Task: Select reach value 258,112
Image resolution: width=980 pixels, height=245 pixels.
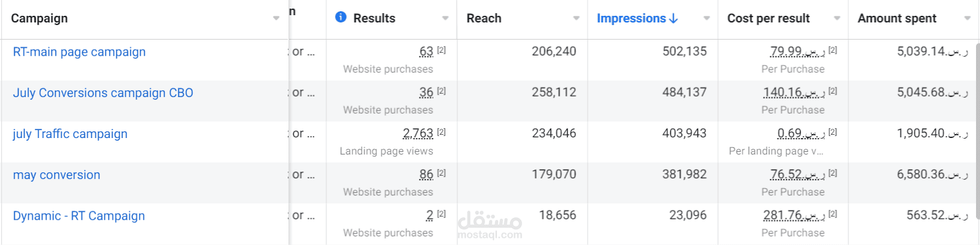Action: (554, 92)
